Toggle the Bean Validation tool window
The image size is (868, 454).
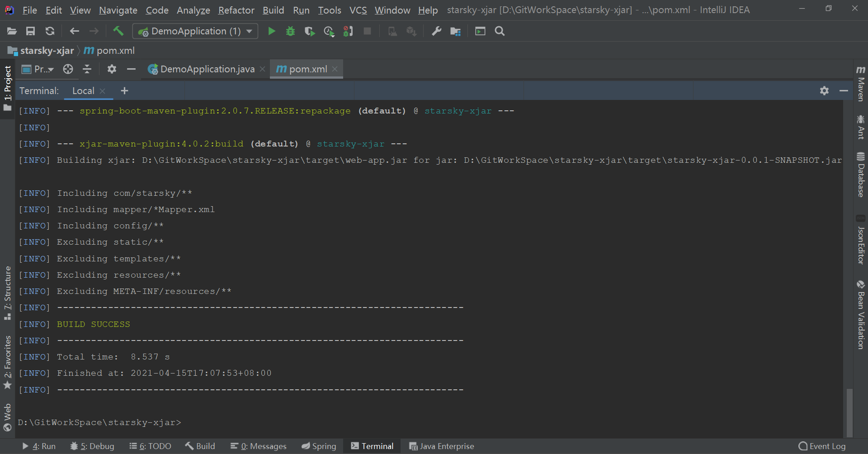[x=861, y=315]
